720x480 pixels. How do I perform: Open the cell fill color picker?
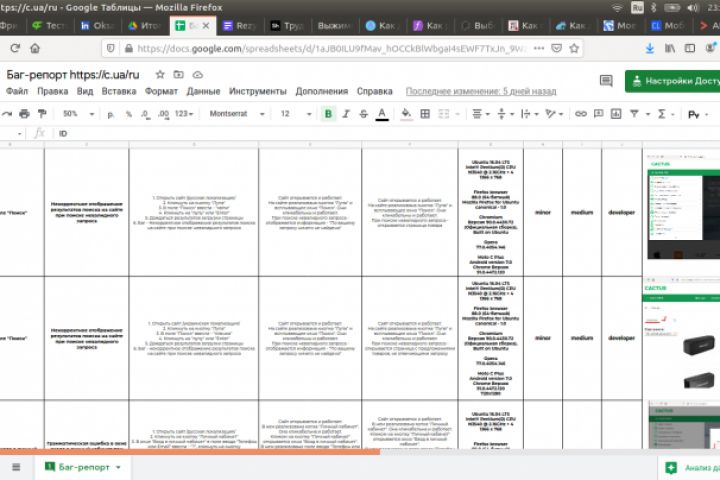click(x=406, y=113)
